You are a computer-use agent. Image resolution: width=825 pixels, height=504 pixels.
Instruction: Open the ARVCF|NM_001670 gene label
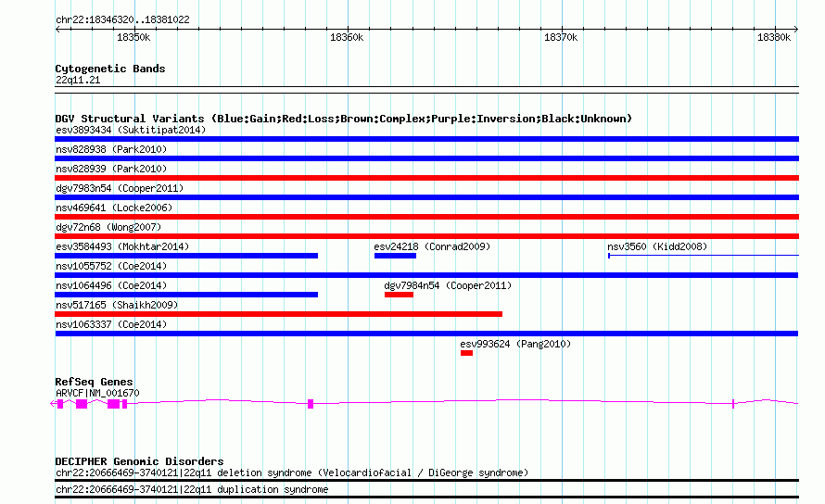pyautogui.click(x=97, y=393)
